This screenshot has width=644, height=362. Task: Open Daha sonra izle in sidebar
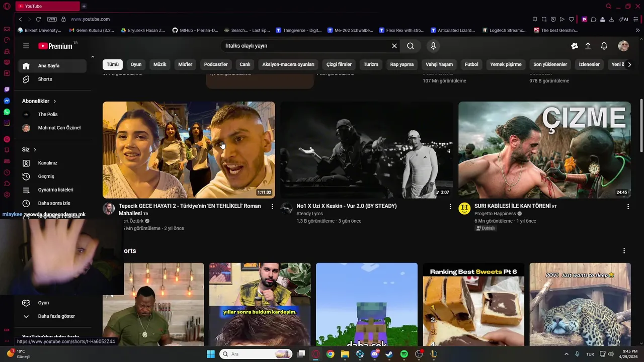(52, 203)
